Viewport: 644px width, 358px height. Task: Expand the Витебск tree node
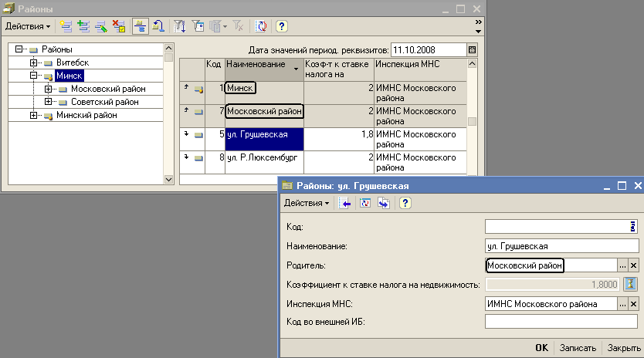pyautogui.click(x=34, y=62)
